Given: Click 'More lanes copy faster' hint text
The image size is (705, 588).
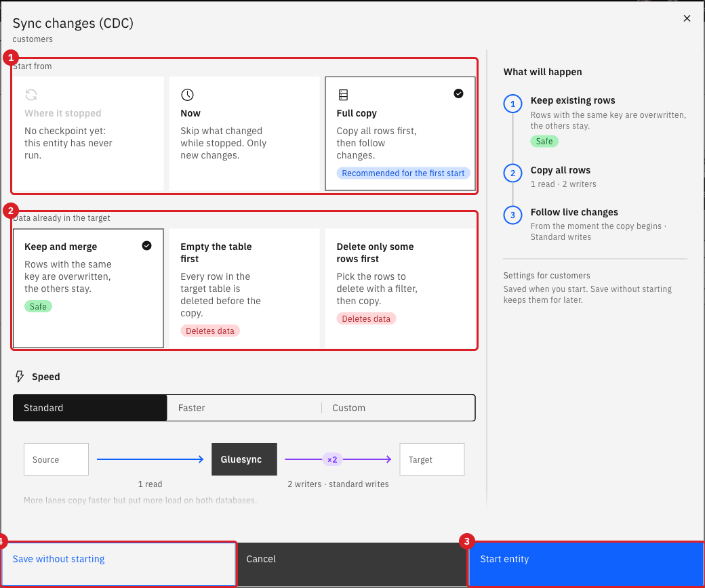Looking at the screenshot, I should click(x=140, y=501).
